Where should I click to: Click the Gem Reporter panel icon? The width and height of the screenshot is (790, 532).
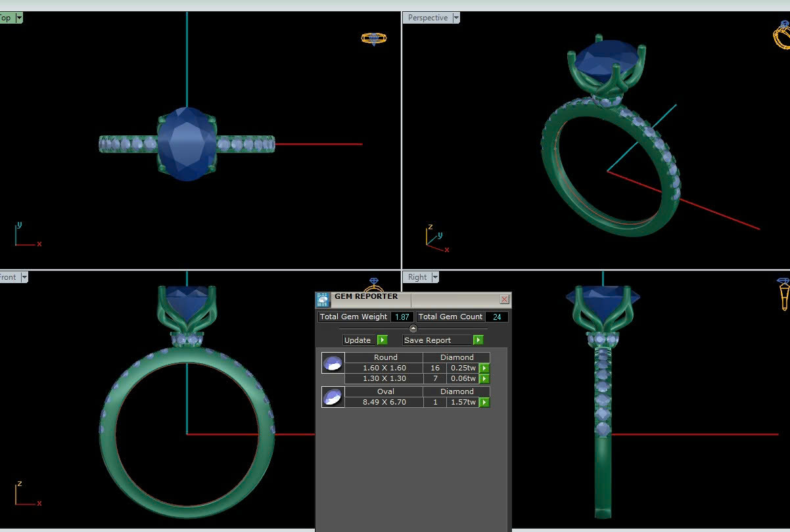click(323, 300)
